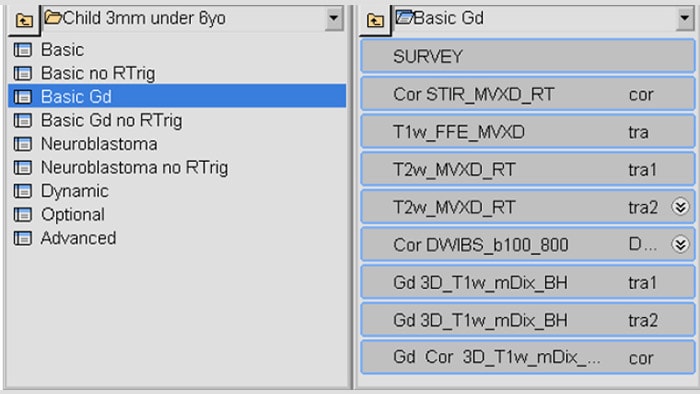The width and height of the screenshot is (700, 394).
Task: Click the exam card icon next to Optional
Action: coord(23,215)
